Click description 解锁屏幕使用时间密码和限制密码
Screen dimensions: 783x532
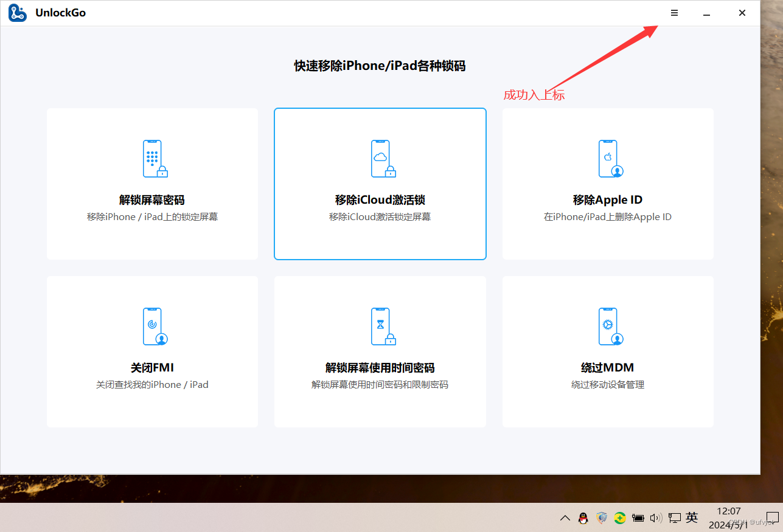[x=380, y=385]
